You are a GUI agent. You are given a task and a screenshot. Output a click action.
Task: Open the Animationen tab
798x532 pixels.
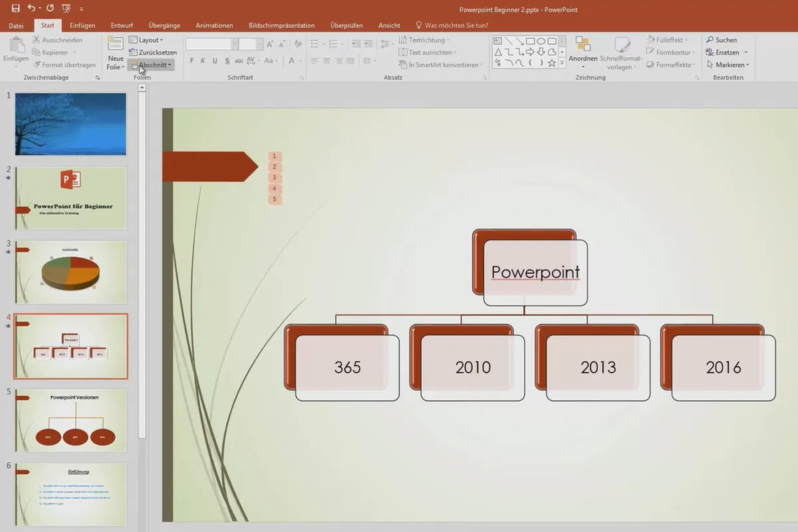[214, 25]
